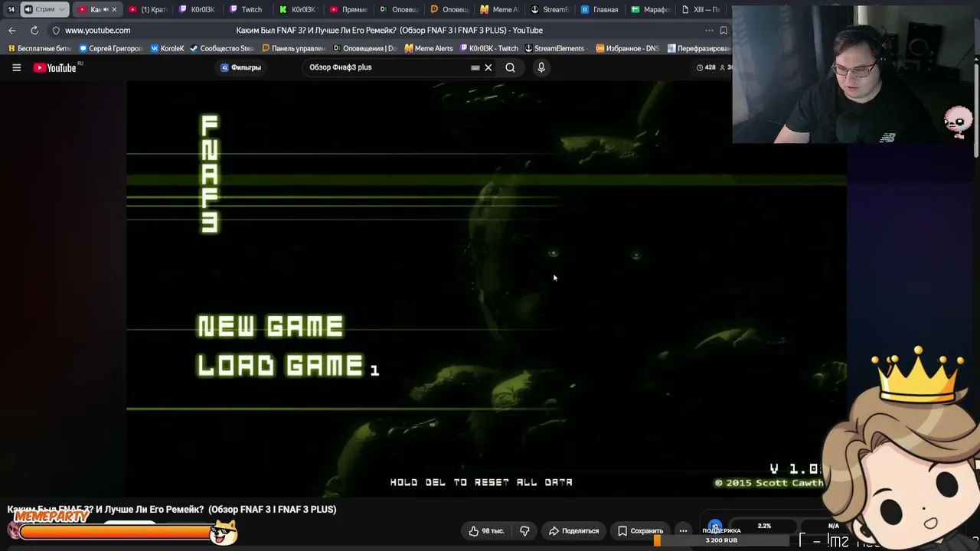
Task: Switch to the (1) Крат YouTube tab
Action: pyautogui.click(x=148, y=9)
